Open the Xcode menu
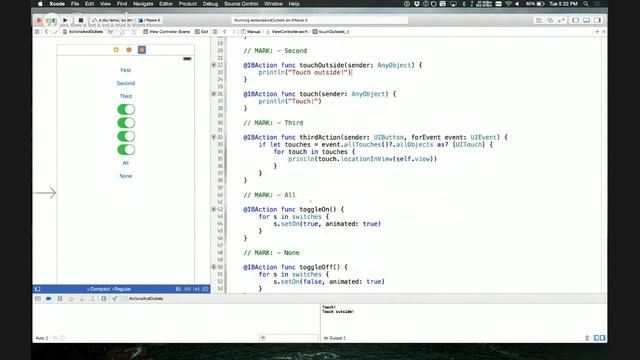 point(57,4)
